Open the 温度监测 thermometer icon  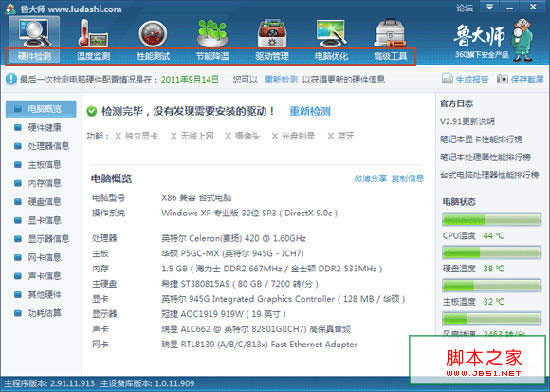93,33
